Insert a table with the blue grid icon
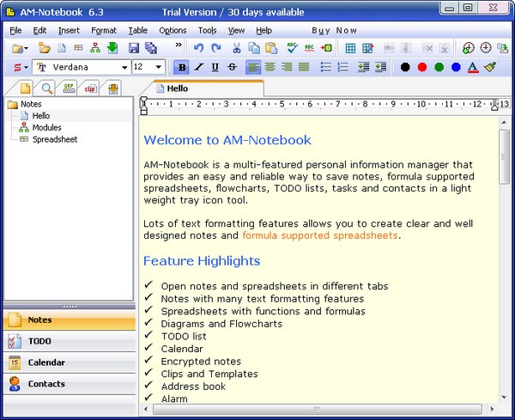515x420 pixels. 350,48
